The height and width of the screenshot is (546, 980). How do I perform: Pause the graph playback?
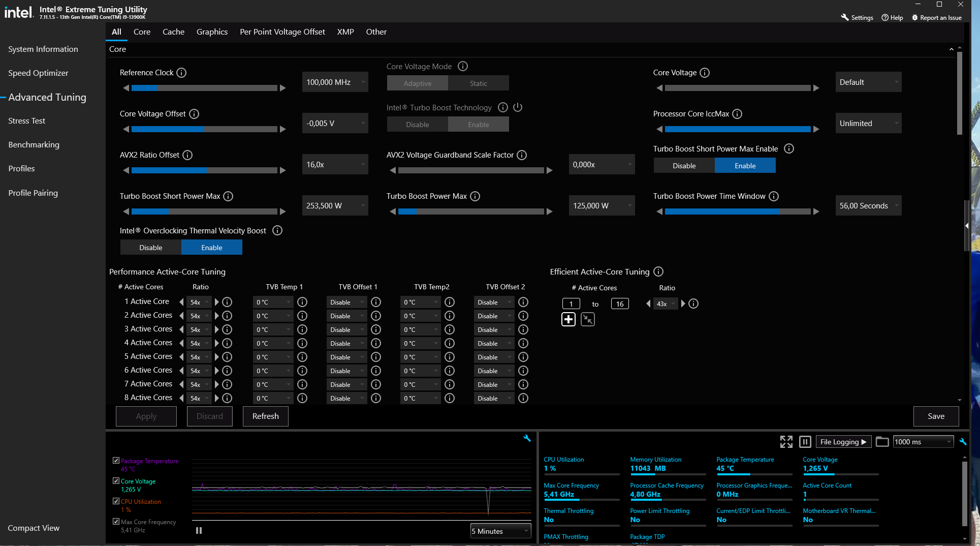199,531
